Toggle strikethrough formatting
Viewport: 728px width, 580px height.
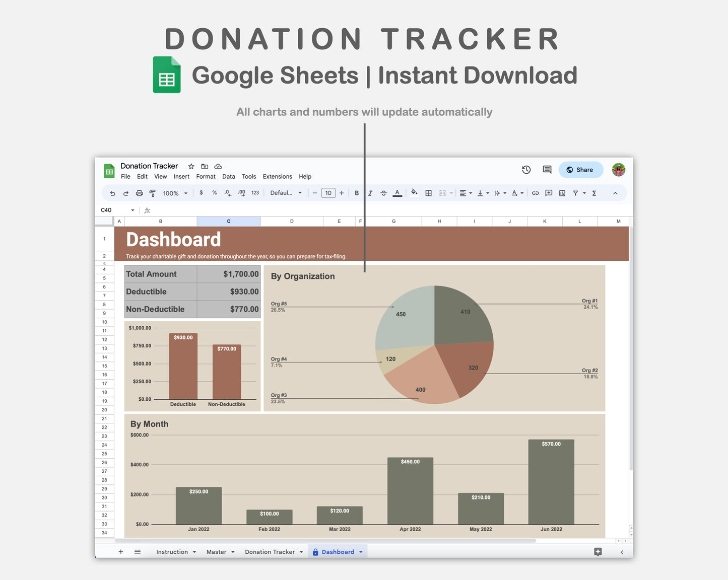pos(383,193)
